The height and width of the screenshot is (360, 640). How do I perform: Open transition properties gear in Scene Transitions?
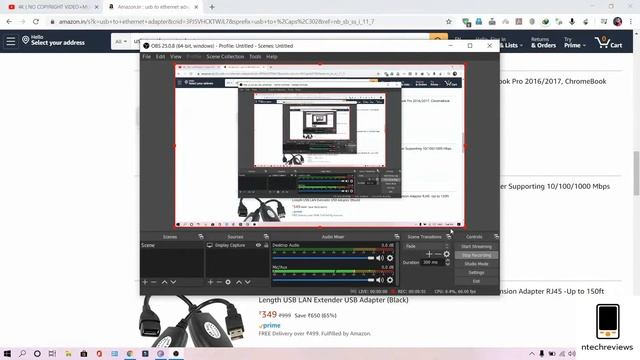point(447,254)
